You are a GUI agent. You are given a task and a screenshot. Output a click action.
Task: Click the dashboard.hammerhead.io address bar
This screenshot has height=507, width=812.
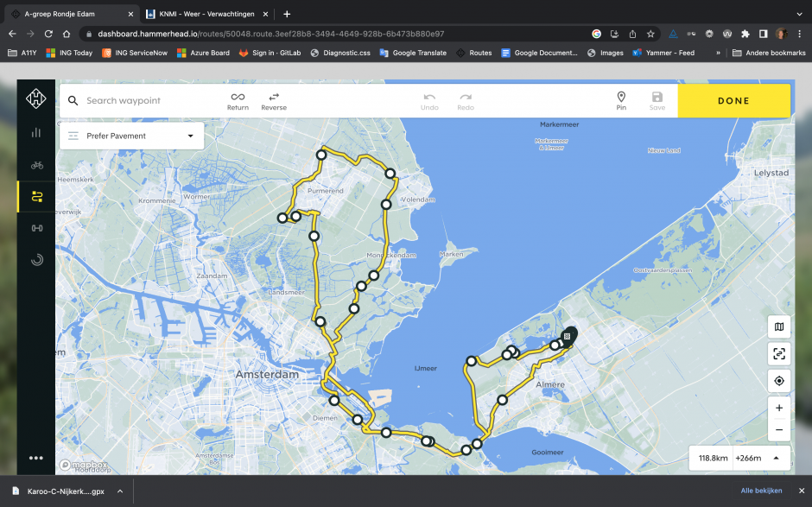point(332,34)
